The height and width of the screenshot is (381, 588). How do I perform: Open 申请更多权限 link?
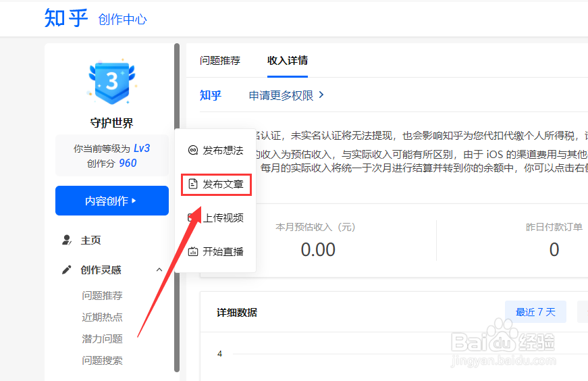tap(282, 95)
